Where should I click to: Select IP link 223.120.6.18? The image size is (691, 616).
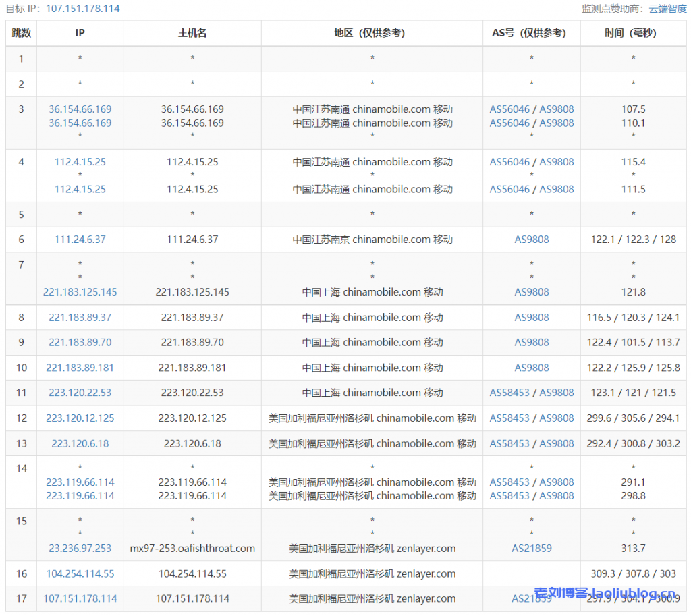pos(80,443)
